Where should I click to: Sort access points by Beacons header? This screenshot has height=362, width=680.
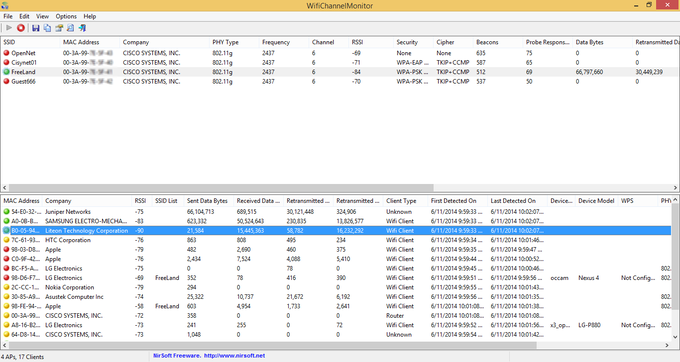[x=498, y=42]
